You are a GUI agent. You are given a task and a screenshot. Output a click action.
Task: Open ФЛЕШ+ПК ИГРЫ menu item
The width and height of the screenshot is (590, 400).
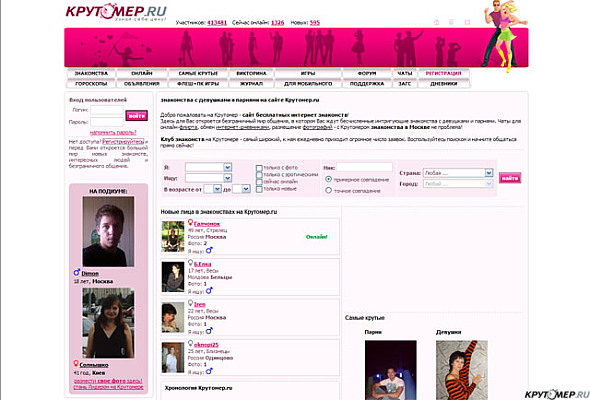[x=198, y=84]
